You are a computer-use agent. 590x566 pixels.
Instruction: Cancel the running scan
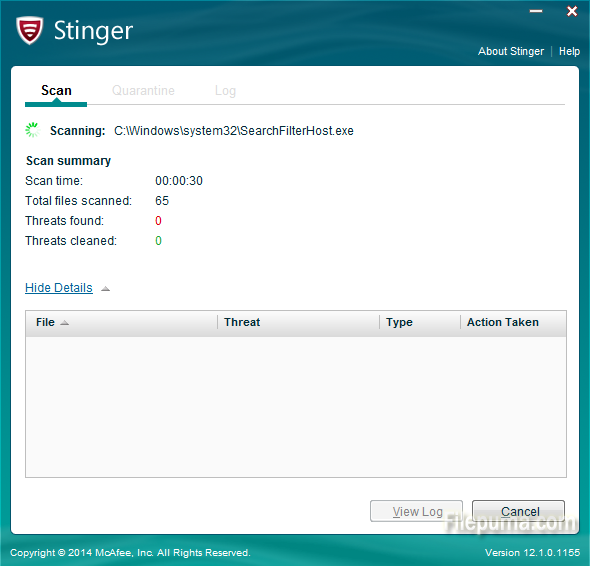(x=518, y=511)
